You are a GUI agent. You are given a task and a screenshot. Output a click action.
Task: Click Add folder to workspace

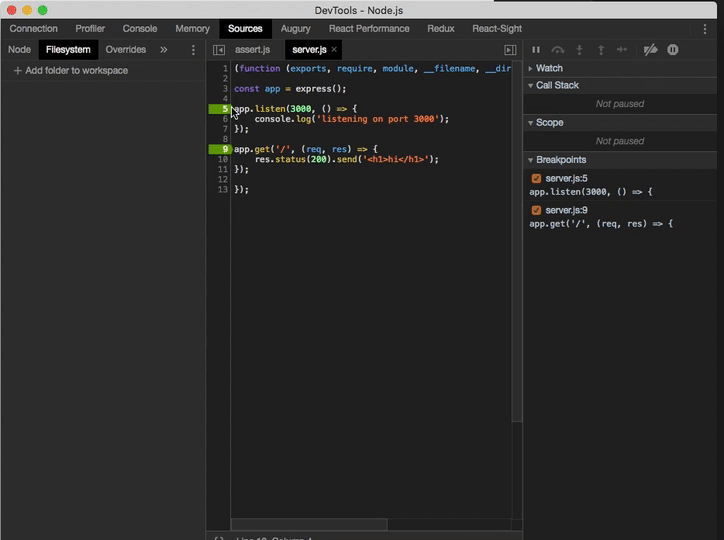coord(70,71)
